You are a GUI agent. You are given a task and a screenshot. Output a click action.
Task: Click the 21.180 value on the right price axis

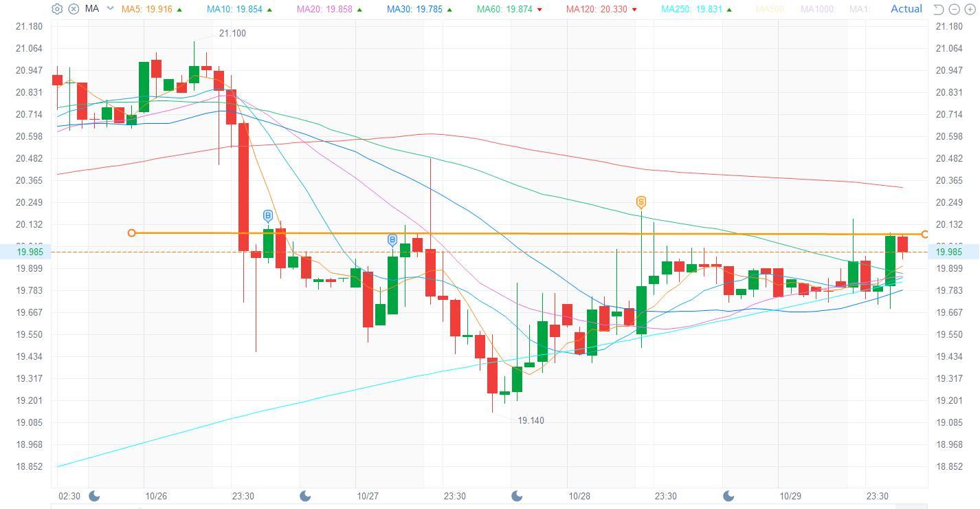coord(950,26)
